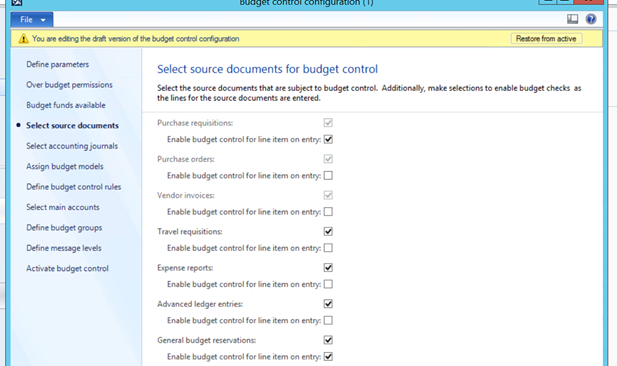617x366 pixels.
Task: Click the yellow warning triangle icon
Action: click(x=23, y=39)
